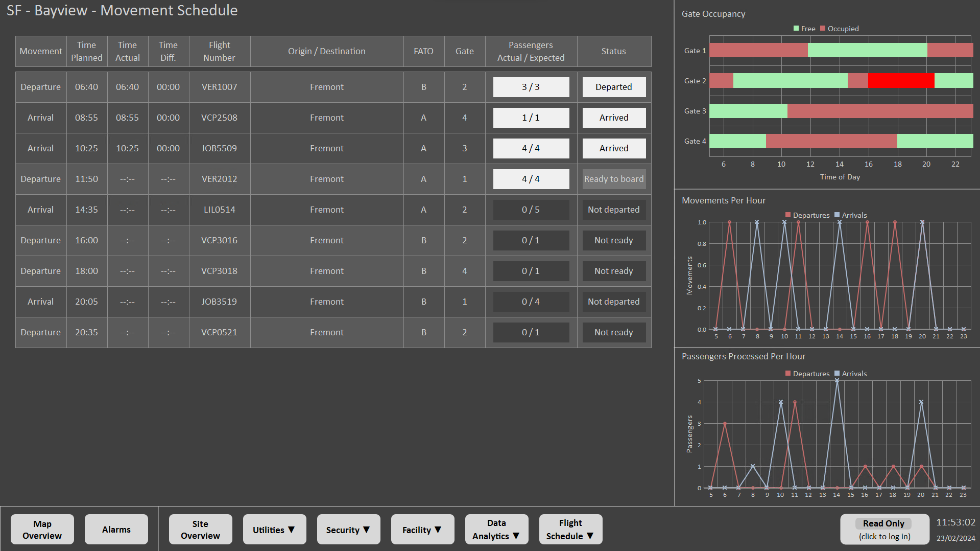Screen dimensions: 980x551
Task: Go to Site Overview
Action: pyautogui.click(x=201, y=530)
